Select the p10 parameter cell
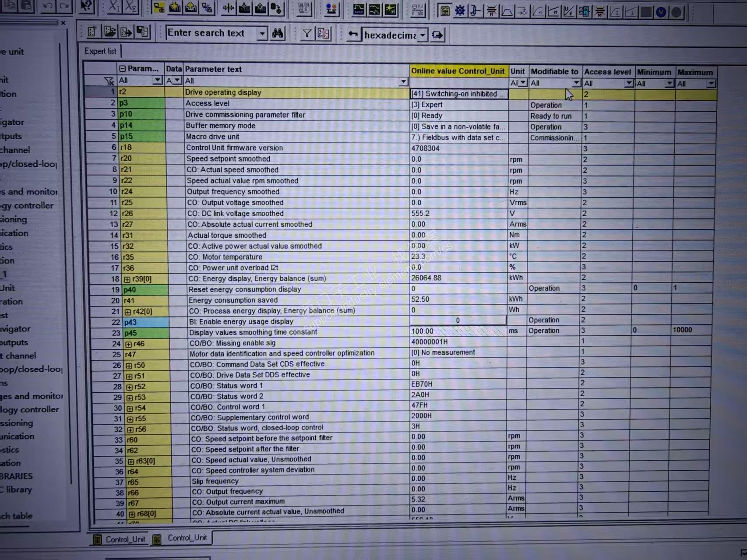The image size is (747, 560). coord(141,114)
